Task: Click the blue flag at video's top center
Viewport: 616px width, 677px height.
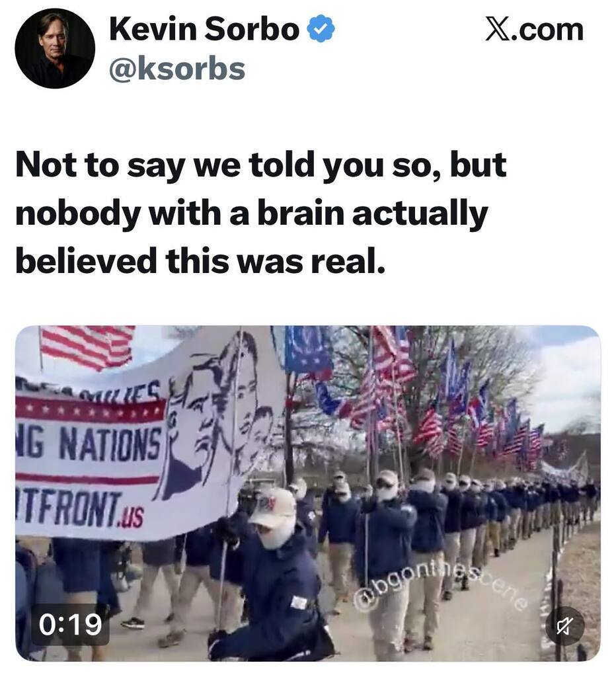Action: click(x=307, y=349)
